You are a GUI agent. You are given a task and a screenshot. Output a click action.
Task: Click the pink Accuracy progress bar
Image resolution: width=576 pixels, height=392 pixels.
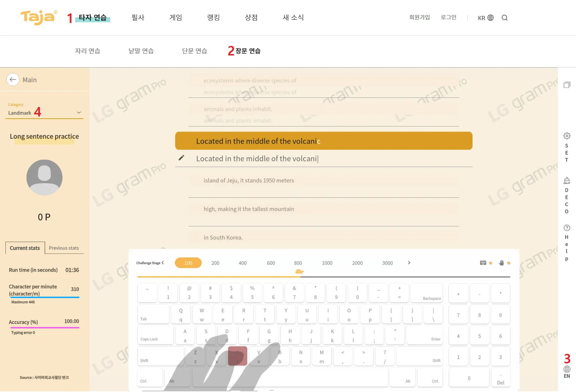pyautogui.click(x=45, y=328)
